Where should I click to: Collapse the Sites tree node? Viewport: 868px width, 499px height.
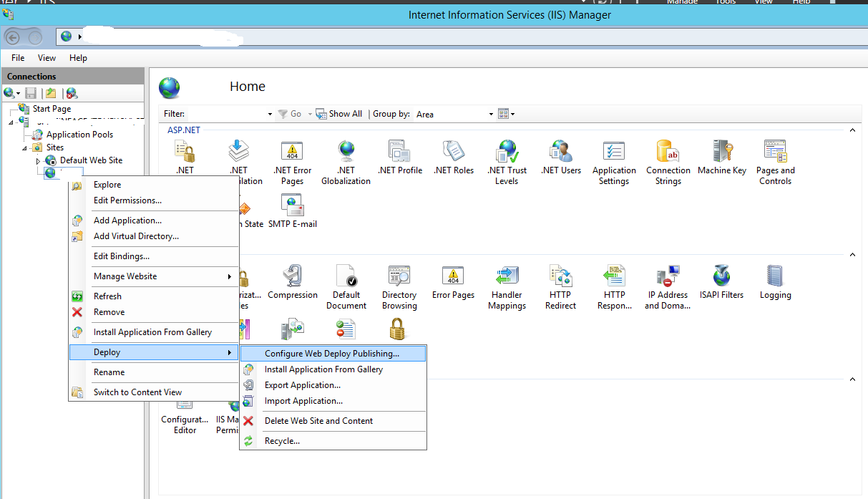click(25, 147)
